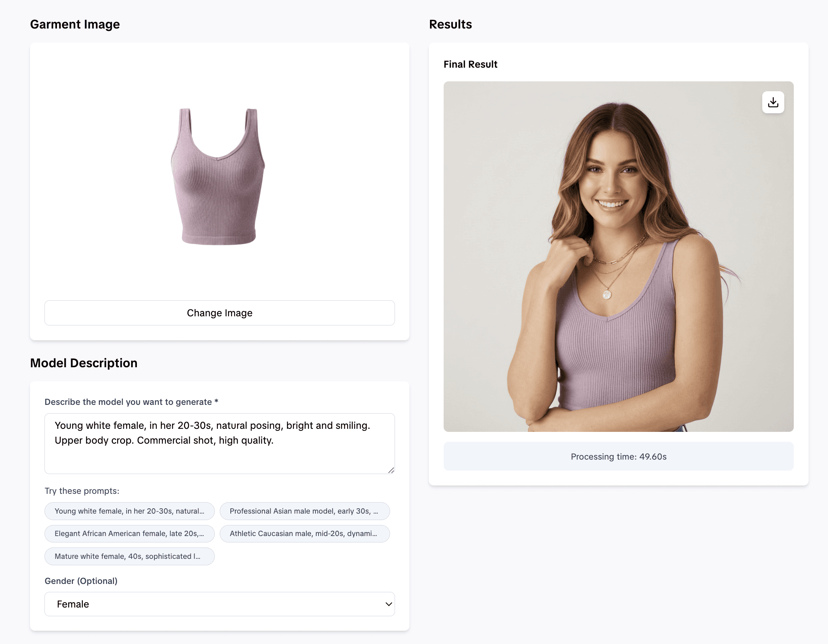Pick the 'Mature white female, 40s' prompt
This screenshot has width=828, height=644.
pos(129,556)
